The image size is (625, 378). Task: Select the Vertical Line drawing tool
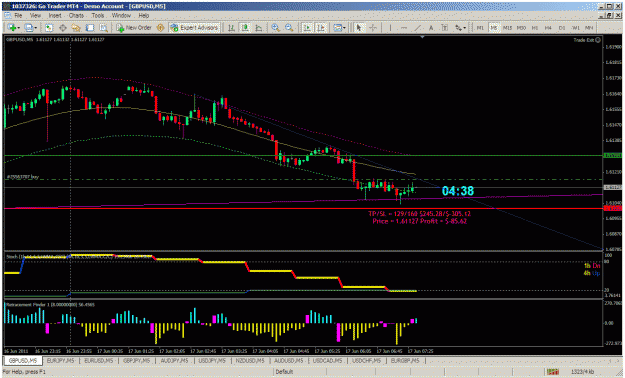[390, 28]
